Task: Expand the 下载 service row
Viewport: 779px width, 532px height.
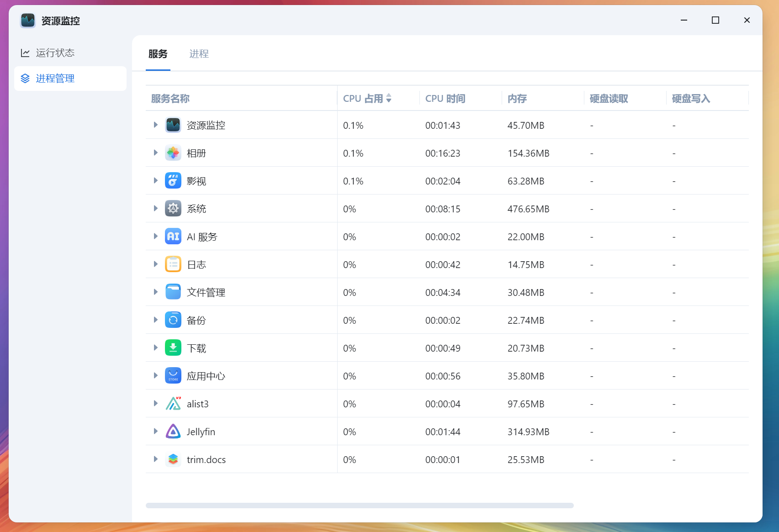Action: pyautogui.click(x=156, y=348)
